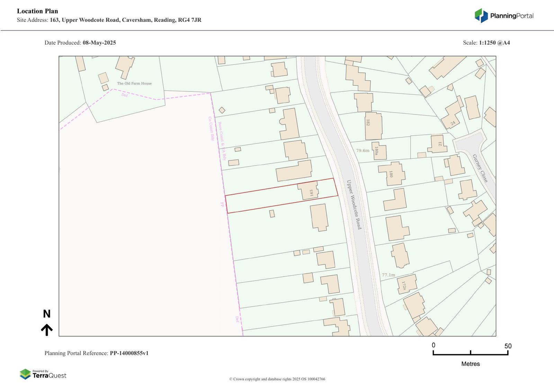Screen dimensions: 554x392
Task: Click the Upper Woodcote Road label
Action: pos(354,204)
